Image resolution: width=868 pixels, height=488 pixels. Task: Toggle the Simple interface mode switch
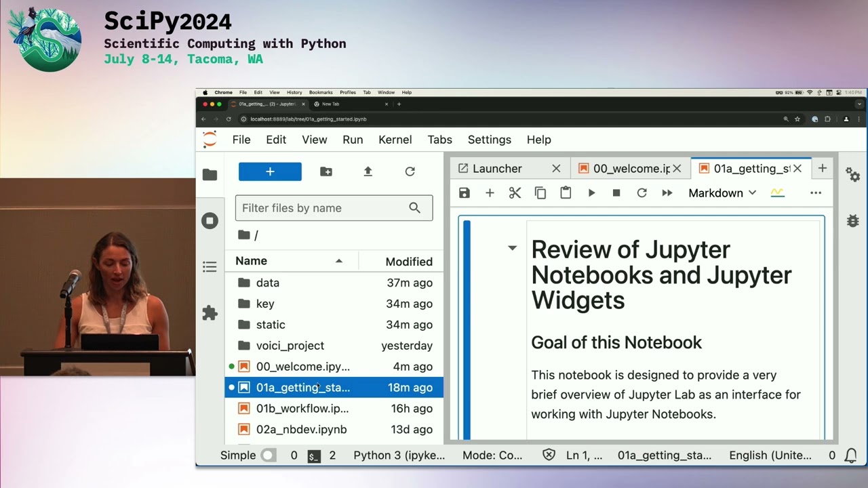click(x=269, y=455)
